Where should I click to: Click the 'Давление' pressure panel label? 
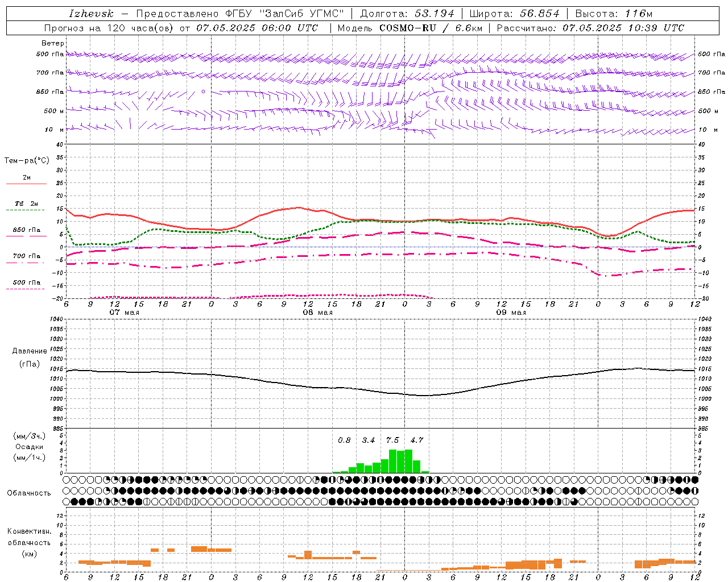click(x=30, y=351)
